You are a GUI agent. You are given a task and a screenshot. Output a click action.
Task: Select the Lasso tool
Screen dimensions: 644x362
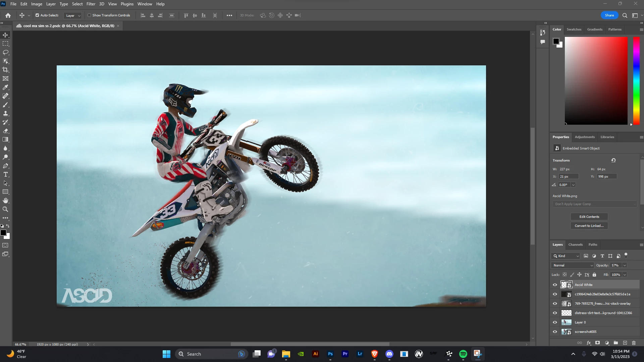[5, 52]
